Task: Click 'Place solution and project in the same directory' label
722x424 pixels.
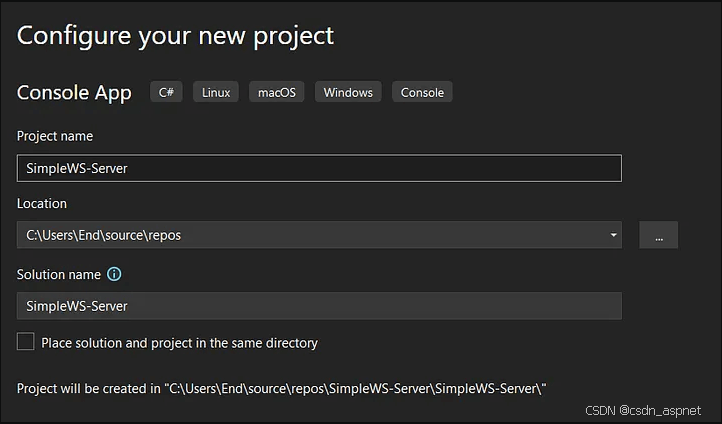Action: (x=180, y=343)
